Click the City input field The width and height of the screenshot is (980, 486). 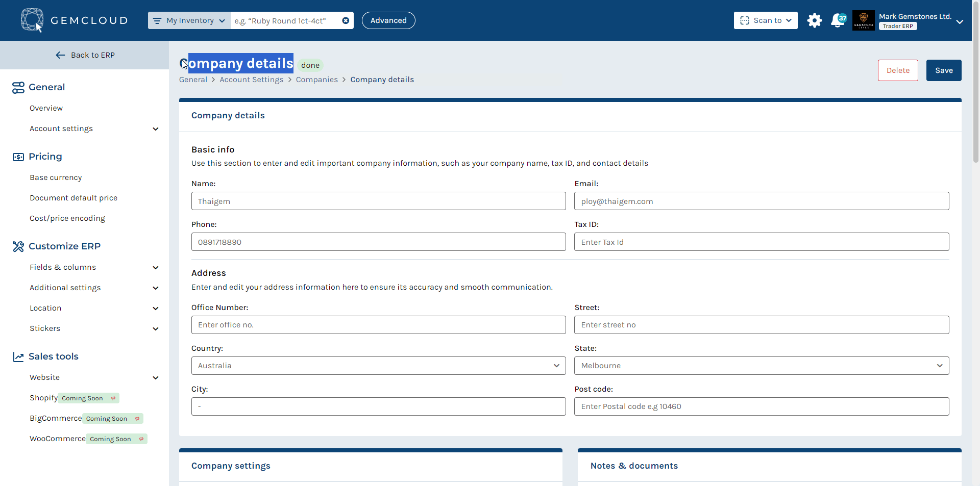pos(378,406)
